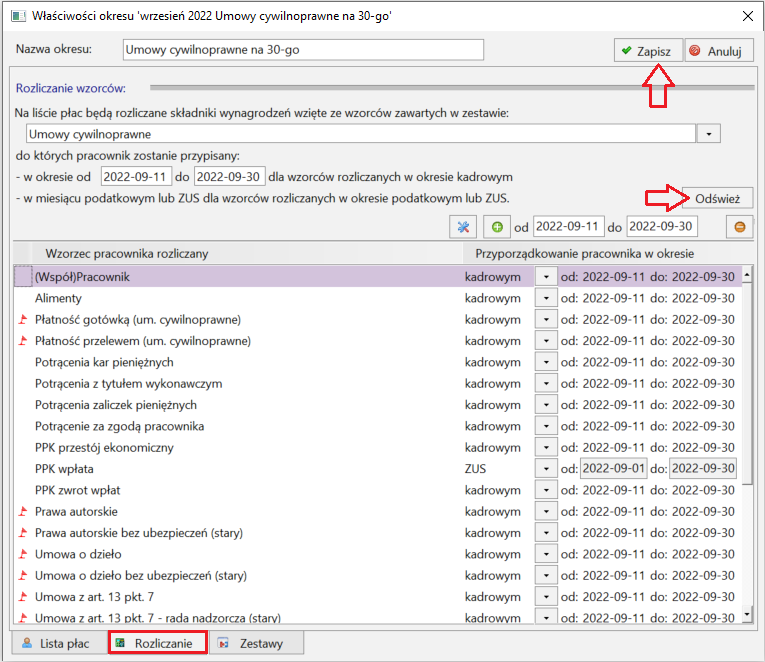
Task: Cancel with the Anuluj button
Action: pyautogui.click(x=719, y=51)
